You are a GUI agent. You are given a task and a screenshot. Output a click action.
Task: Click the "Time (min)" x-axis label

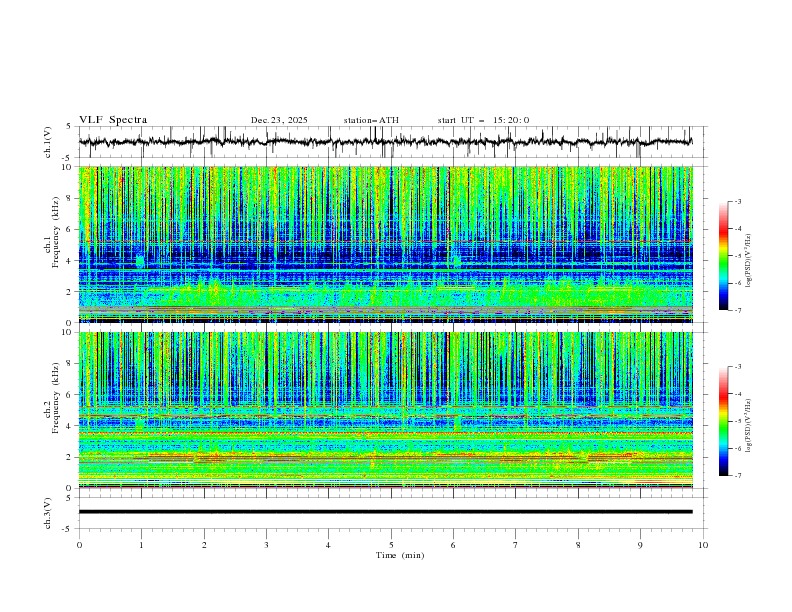[400, 555]
